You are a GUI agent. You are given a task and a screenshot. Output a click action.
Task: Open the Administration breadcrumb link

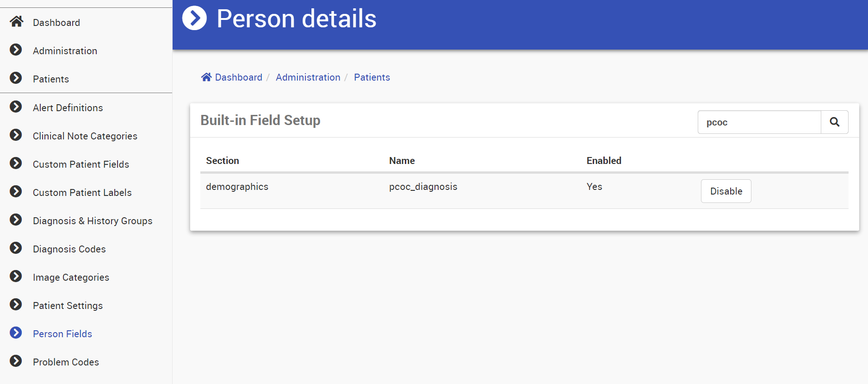[x=308, y=77]
